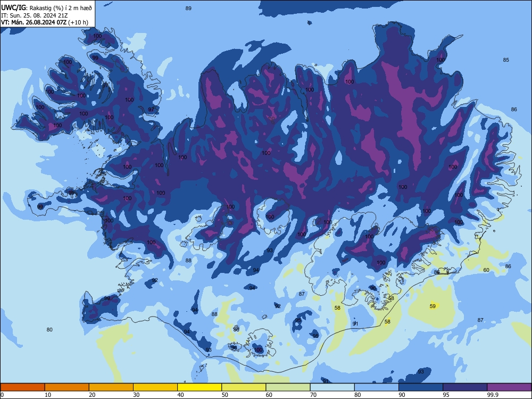
Task: Click the 'UWC/IG: Rakastig (%) í 2 m hæð' title
Action: pyautogui.click(x=46, y=8)
